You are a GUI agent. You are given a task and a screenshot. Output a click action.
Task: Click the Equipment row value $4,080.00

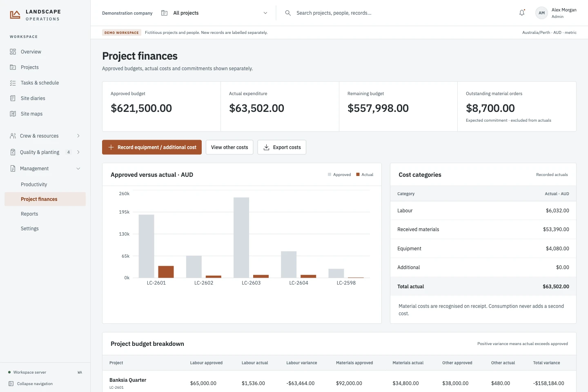[557, 249]
